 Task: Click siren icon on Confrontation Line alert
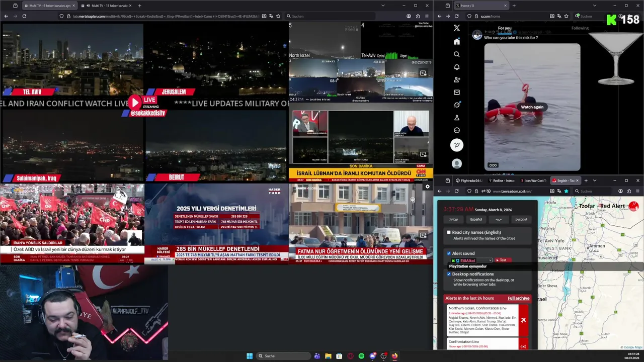[523, 346]
